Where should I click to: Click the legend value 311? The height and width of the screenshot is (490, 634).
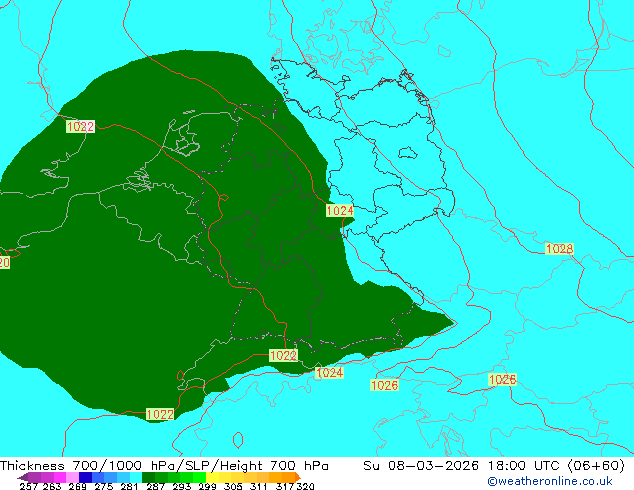tap(258, 486)
